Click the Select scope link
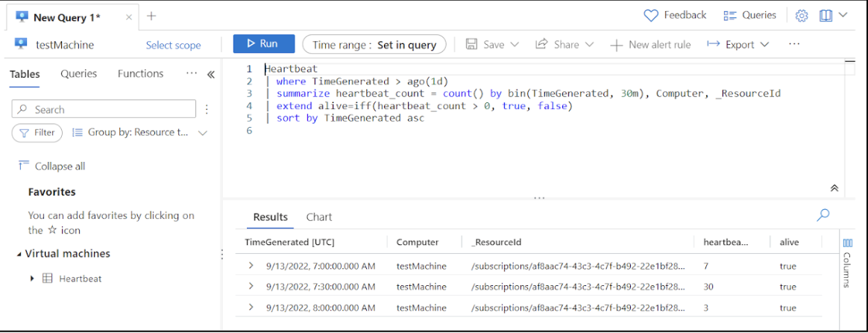This screenshot has height=333, width=868. pyautogui.click(x=173, y=46)
